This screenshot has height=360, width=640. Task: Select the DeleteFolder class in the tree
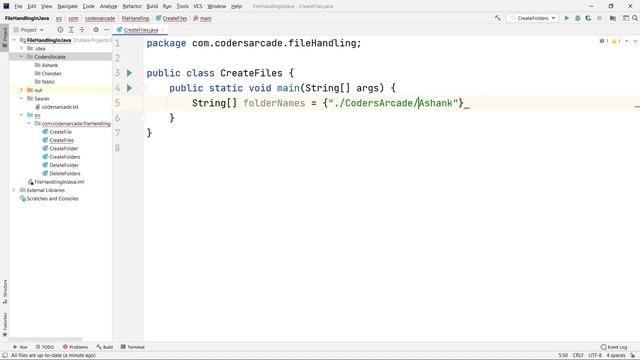(64, 165)
